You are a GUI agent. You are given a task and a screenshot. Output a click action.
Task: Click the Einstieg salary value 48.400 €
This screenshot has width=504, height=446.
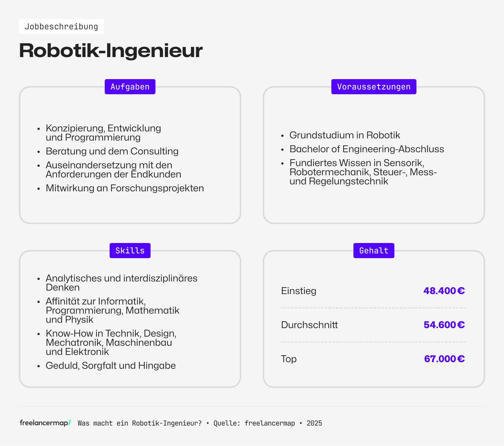(x=444, y=291)
